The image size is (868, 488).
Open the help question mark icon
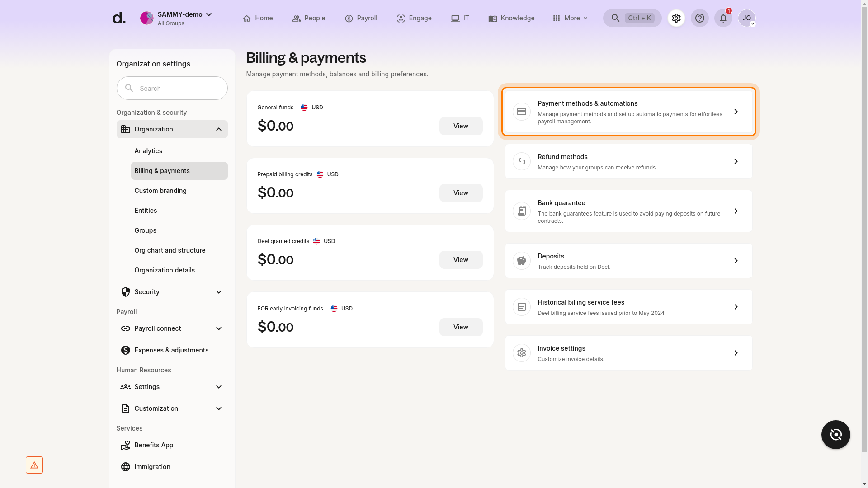coord(700,18)
